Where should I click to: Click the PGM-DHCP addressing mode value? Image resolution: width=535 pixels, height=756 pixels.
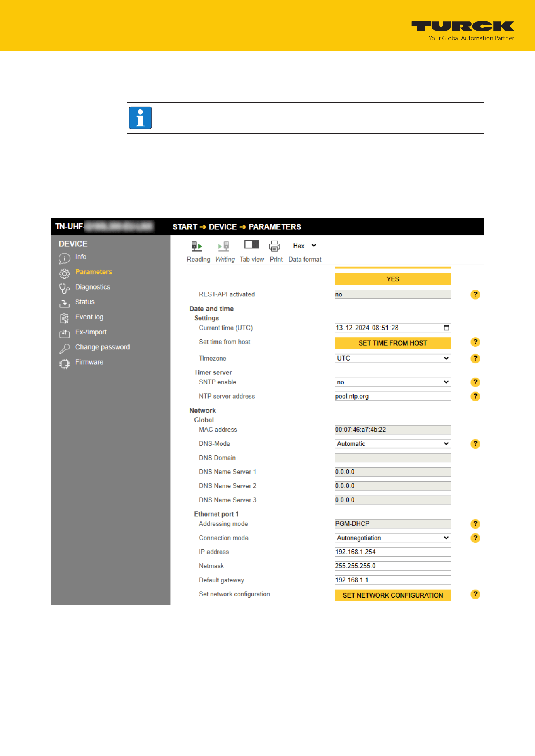tap(393, 524)
